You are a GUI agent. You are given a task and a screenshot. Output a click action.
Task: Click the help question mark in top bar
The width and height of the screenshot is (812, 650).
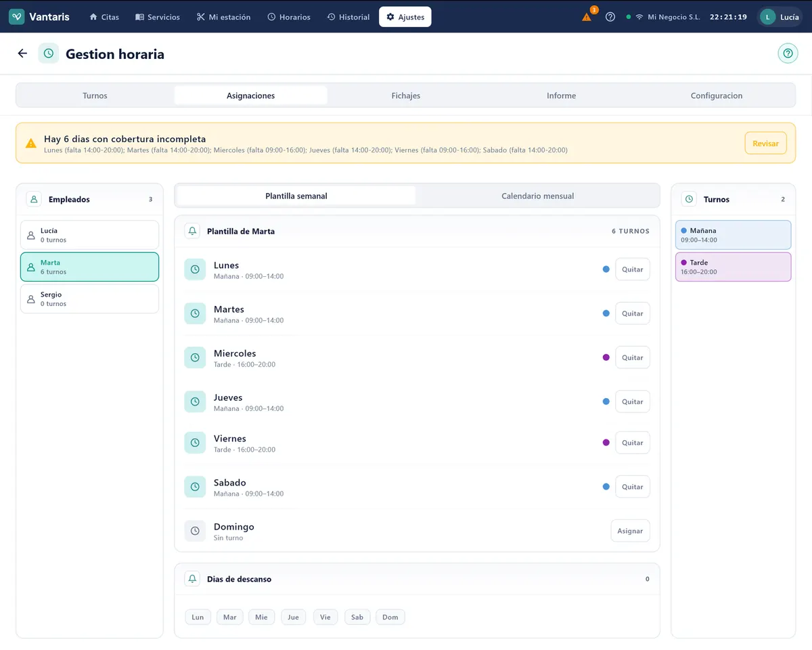coord(610,17)
